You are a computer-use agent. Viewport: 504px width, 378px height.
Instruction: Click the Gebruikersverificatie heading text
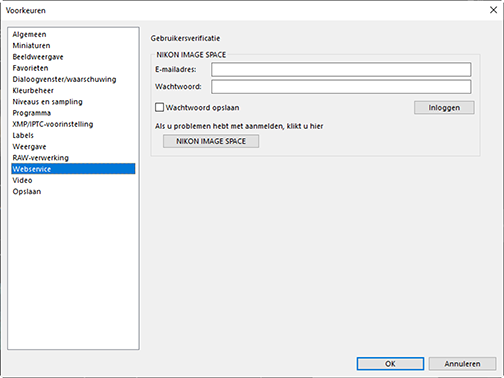coord(185,38)
